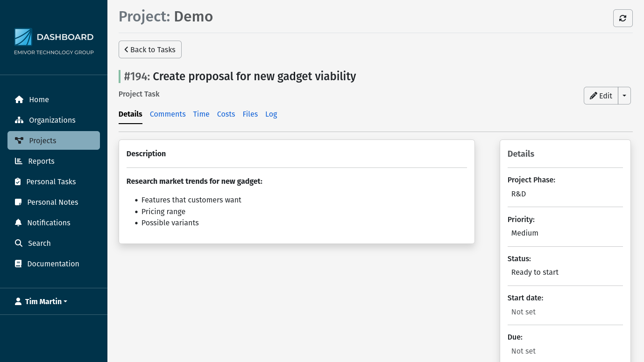Open Reports in the sidebar
Viewport: 644px width, 362px height.
click(54, 161)
